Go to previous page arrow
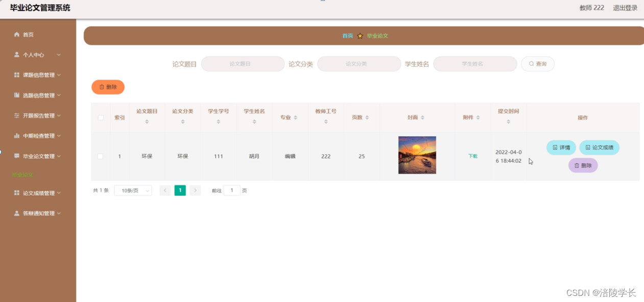Screen dimensions: 644x302 point(165,191)
